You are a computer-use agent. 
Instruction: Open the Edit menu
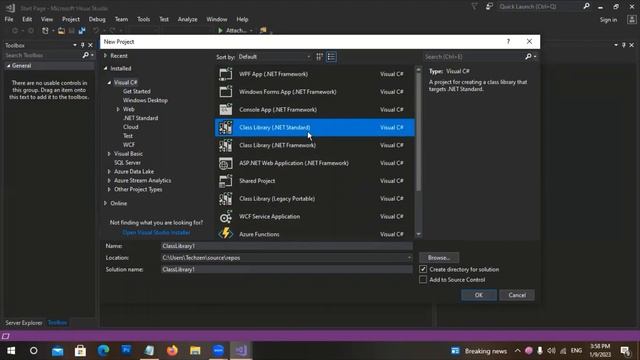[27, 19]
